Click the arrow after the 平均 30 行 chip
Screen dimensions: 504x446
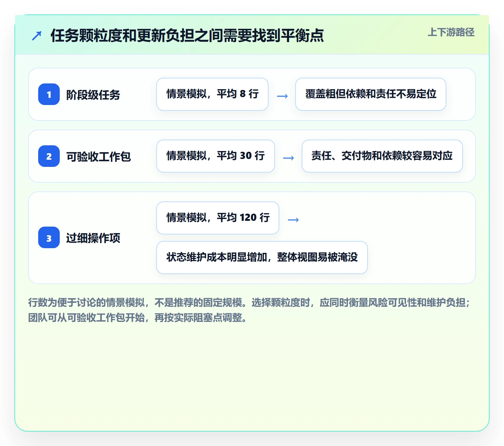point(288,158)
